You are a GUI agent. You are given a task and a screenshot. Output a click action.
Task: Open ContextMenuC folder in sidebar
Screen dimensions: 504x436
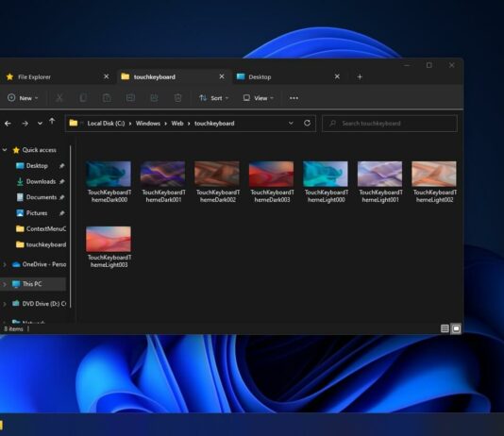41,228
